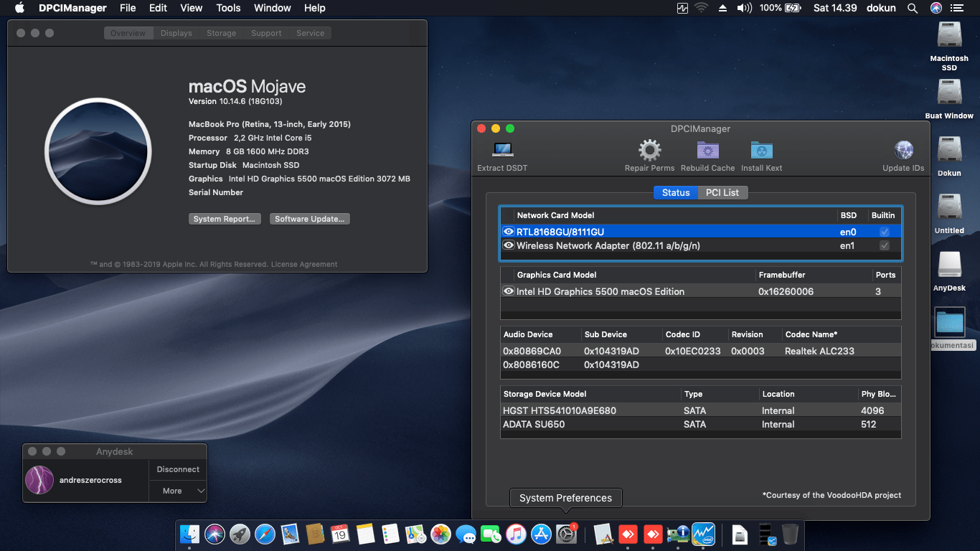Screen dimensions: 980x551
Task: Click Disconnect in the Anydesk panel
Action: tap(178, 469)
